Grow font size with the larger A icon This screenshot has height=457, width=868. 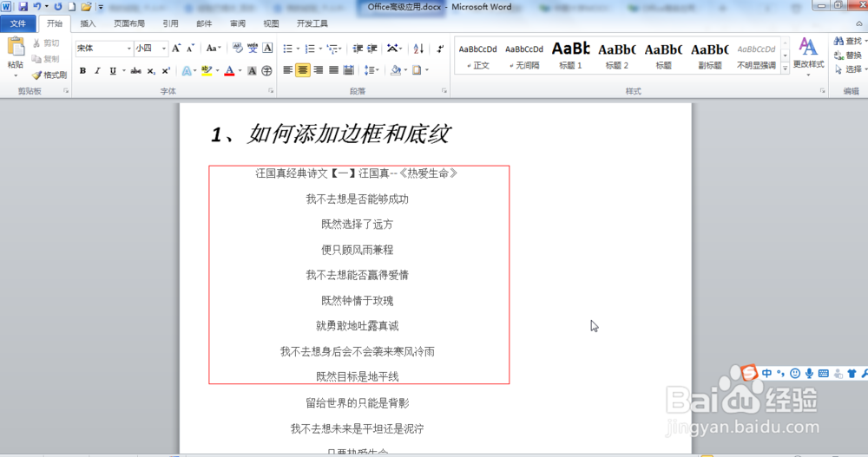[176, 49]
